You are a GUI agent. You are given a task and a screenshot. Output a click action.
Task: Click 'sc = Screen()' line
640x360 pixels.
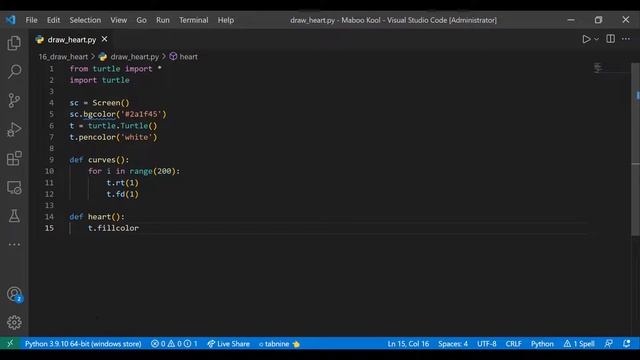click(99, 103)
